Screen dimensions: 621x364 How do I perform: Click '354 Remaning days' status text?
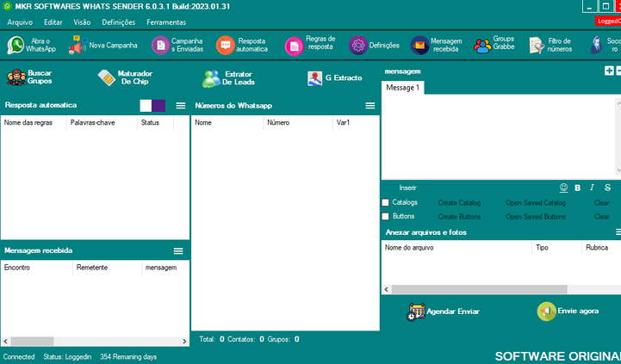[x=128, y=357]
